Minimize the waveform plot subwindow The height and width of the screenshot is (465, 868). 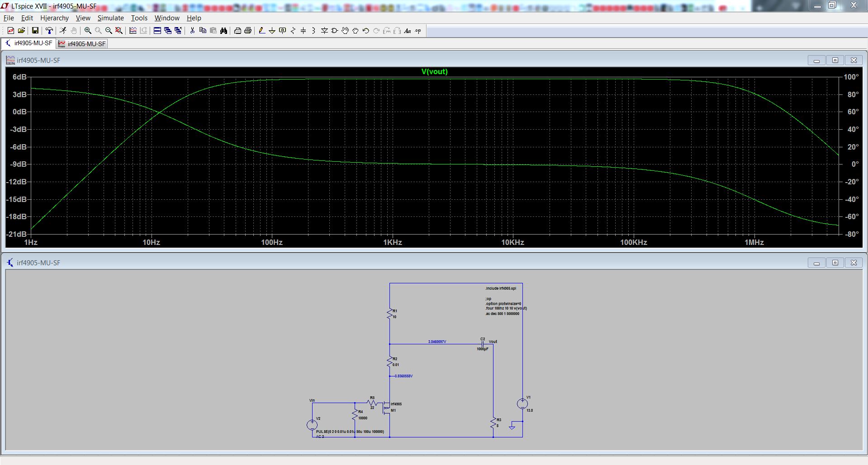[816, 60]
